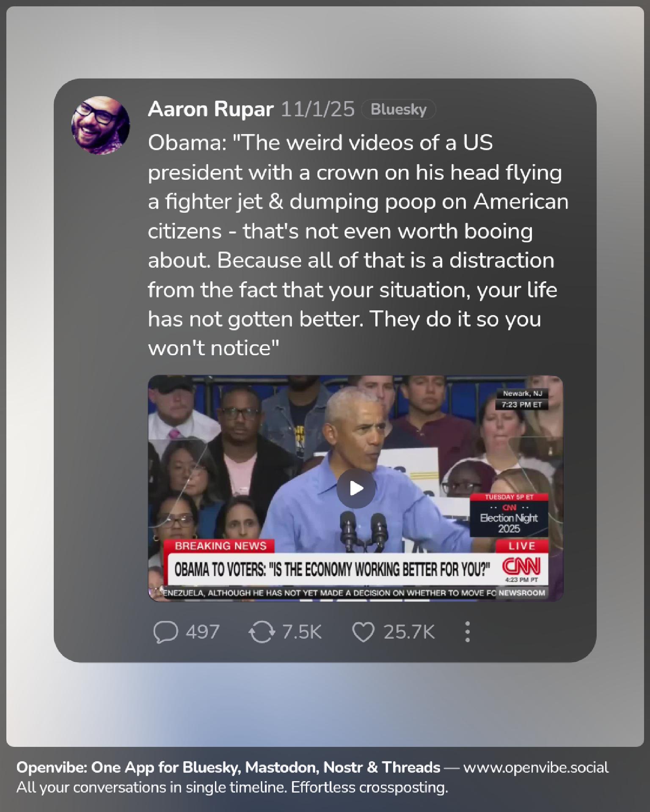Click the Aaron Rupar author name

coord(210,109)
